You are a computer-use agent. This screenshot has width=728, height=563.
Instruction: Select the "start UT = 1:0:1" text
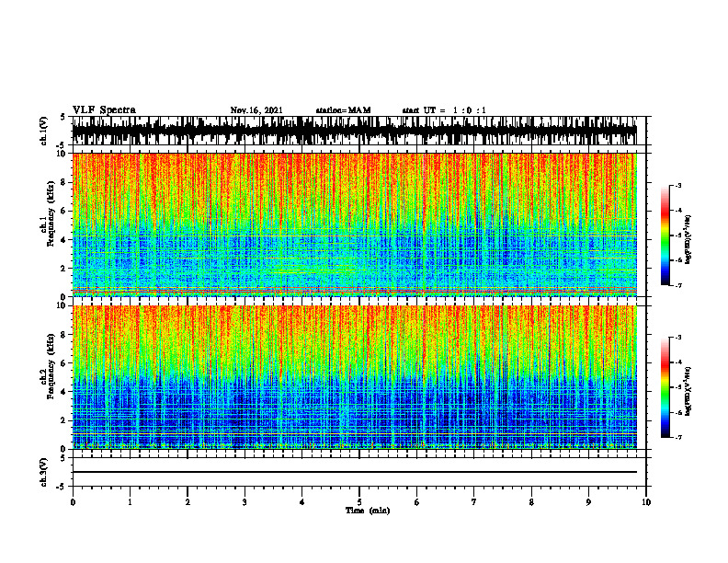point(444,110)
